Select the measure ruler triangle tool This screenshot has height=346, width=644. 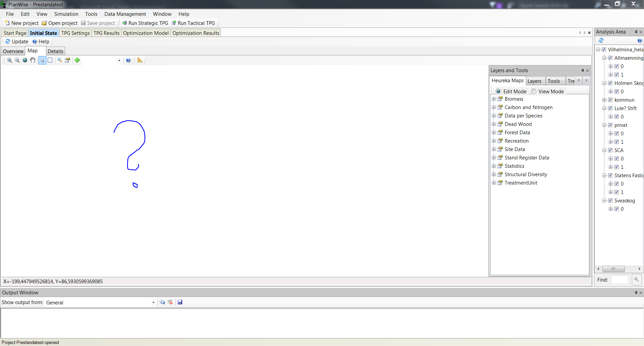[x=140, y=60]
